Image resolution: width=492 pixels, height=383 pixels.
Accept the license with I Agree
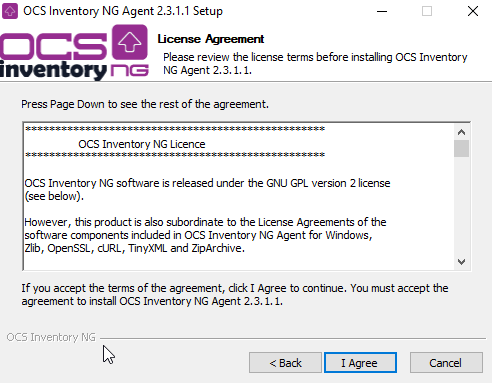pyautogui.click(x=360, y=363)
